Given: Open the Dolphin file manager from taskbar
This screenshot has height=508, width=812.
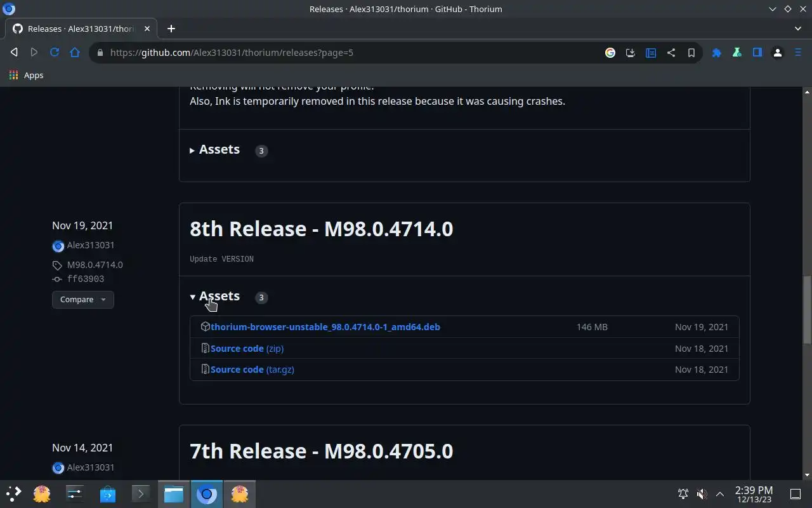Looking at the screenshot, I should click(x=174, y=493).
